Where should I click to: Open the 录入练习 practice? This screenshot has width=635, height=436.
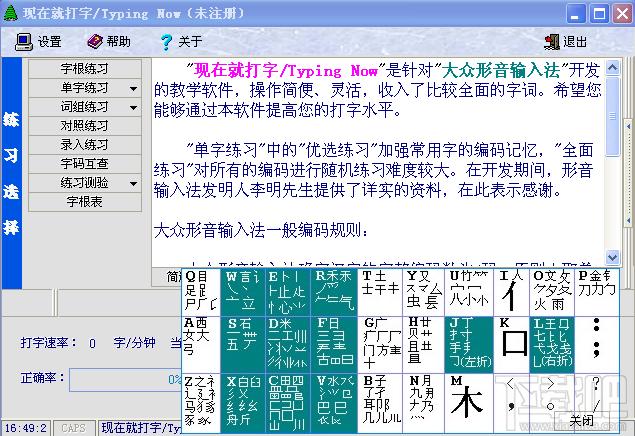tap(85, 145)
